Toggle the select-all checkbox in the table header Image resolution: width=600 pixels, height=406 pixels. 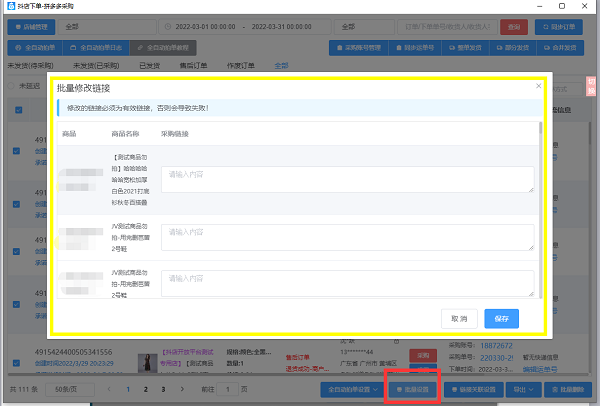click(x=18, y=110)
